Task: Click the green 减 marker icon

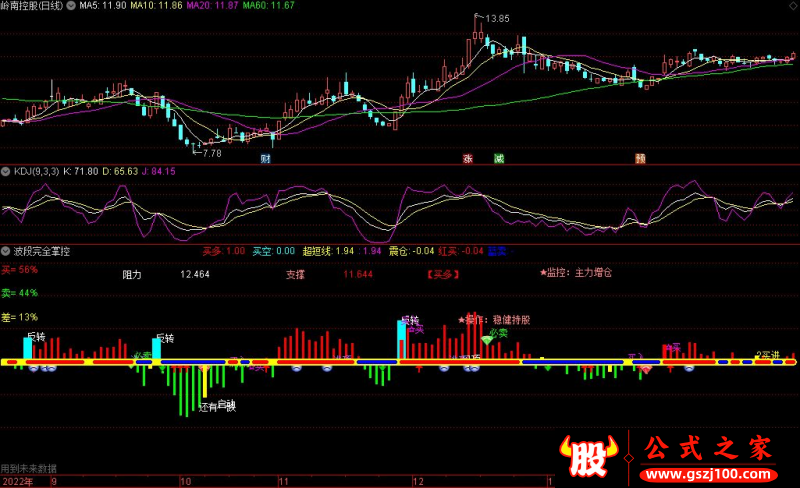Action: (498, 158)
